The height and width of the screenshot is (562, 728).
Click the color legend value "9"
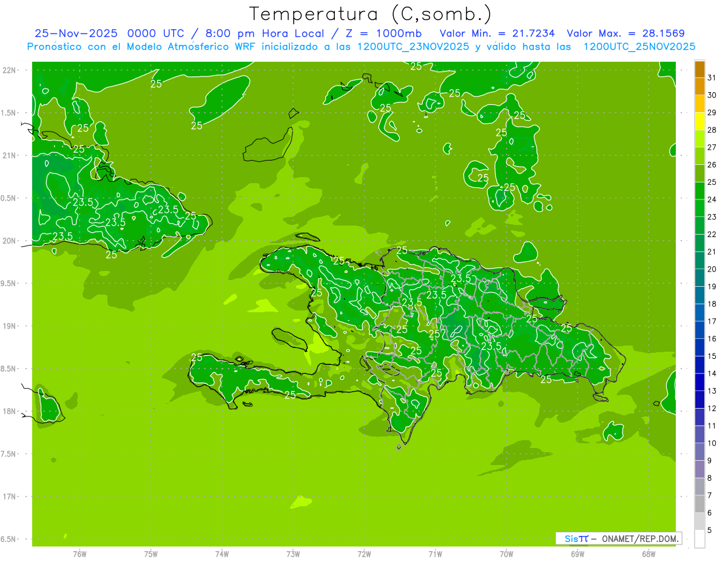tap(710, 460)
